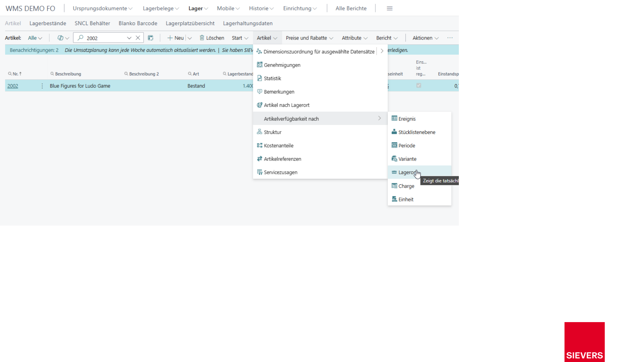Click the plus Neu button
The height and width of the screenshot is (362, 644).
click(175, 38)
